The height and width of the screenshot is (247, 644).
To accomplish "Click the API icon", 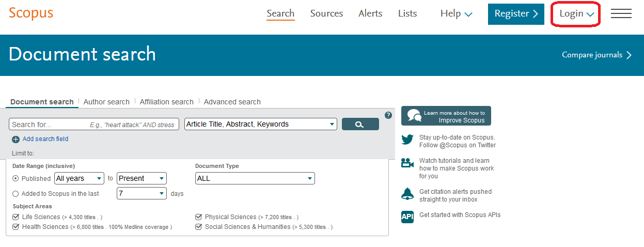I will coord(407,217).
